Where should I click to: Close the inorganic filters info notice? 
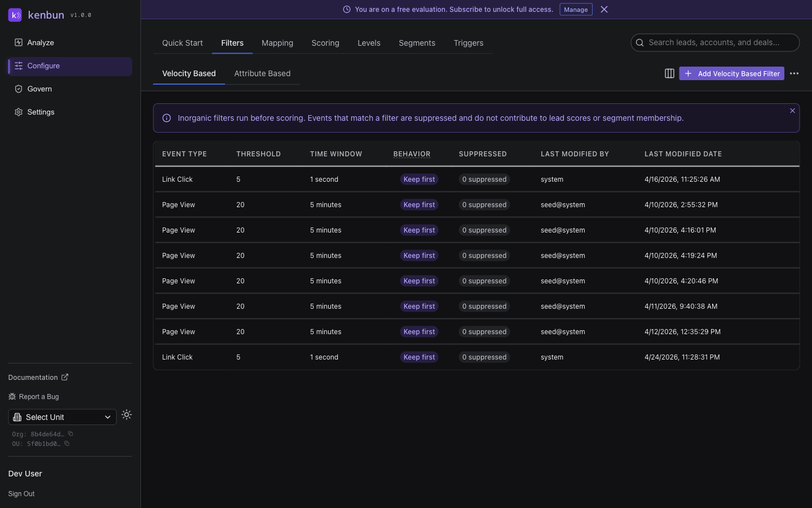[x=792, y=111]
